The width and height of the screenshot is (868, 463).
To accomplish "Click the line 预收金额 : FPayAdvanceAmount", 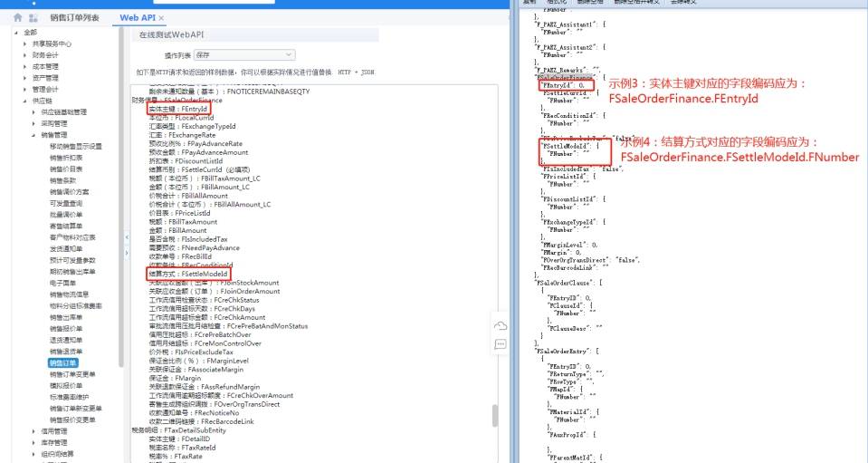I will pos(198,152).
